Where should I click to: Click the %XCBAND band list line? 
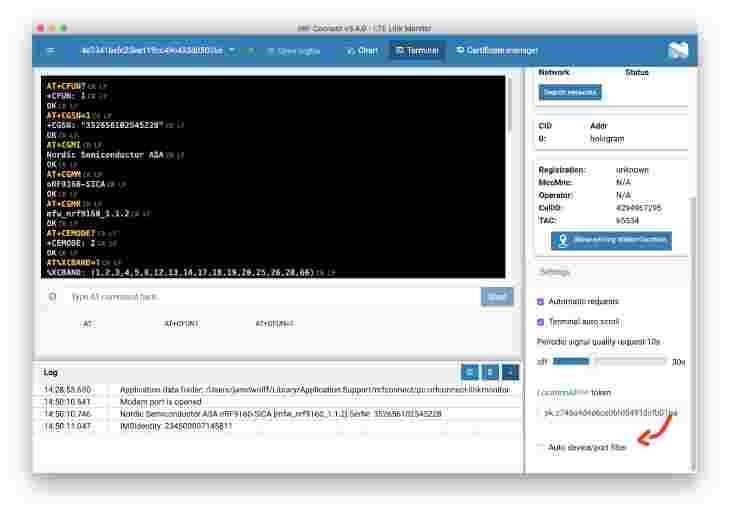[x=181, y=272]
